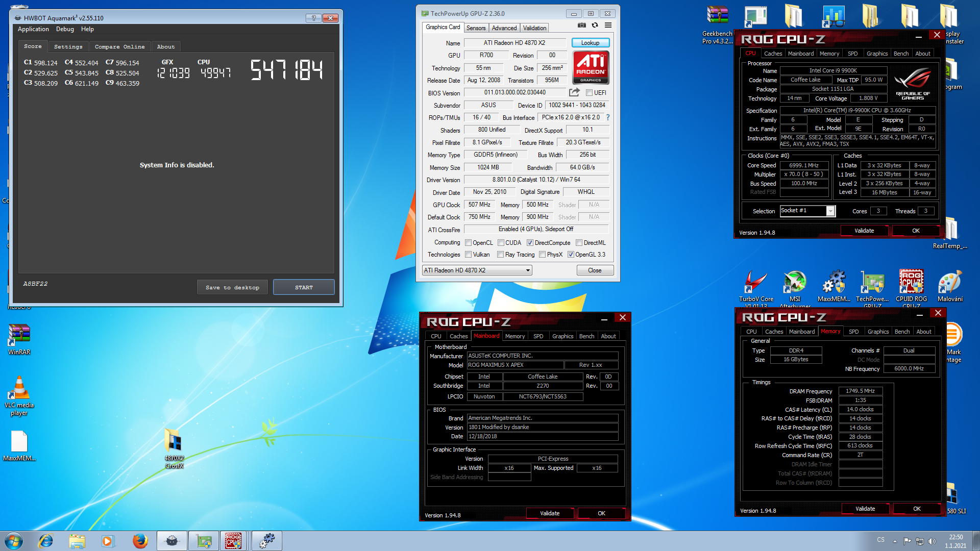Open SPD tab in the Mainboard CPU-Z window

tap(538, 336)
